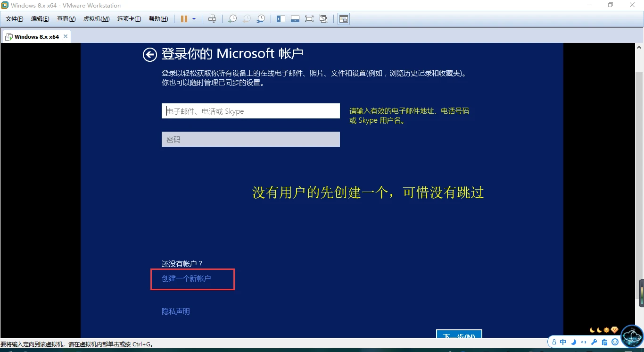
Task: Open the snapshot manager icon
Action: coord(261,19)
